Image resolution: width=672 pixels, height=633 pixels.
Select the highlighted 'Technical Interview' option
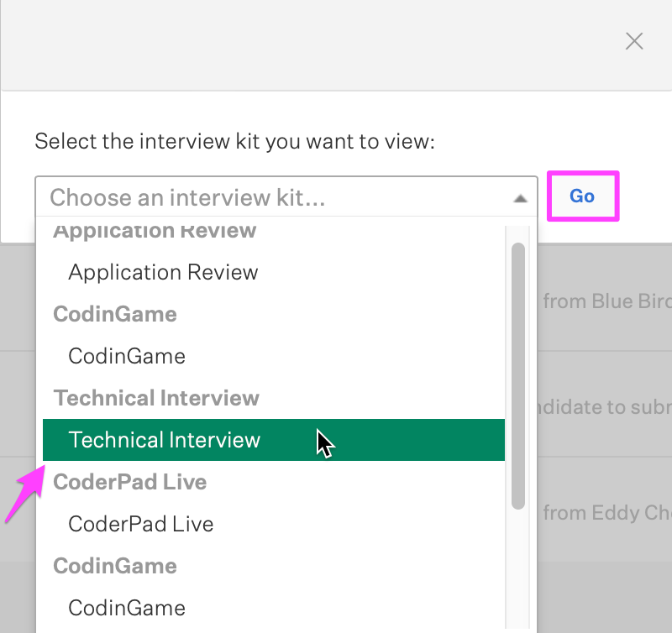[164, 439]
